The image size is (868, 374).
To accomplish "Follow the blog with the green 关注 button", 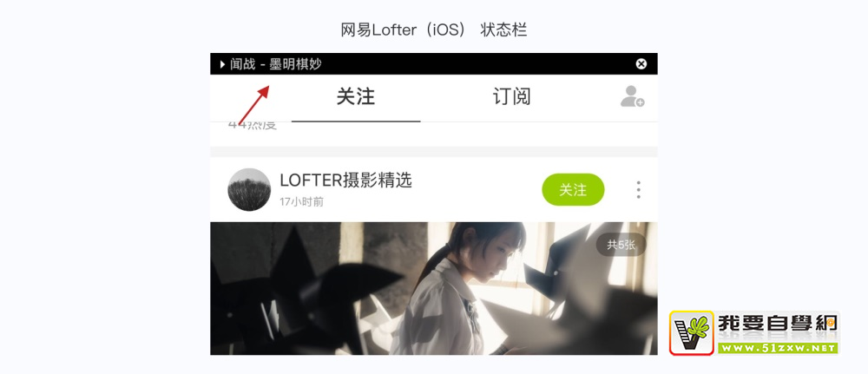I will [x=573, y=190].
